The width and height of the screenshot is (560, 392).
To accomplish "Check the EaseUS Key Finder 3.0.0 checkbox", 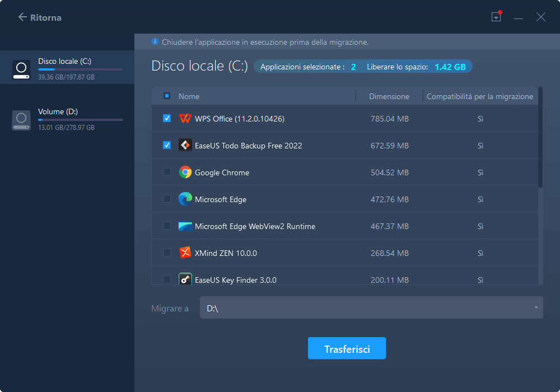I will coord(167,279).
